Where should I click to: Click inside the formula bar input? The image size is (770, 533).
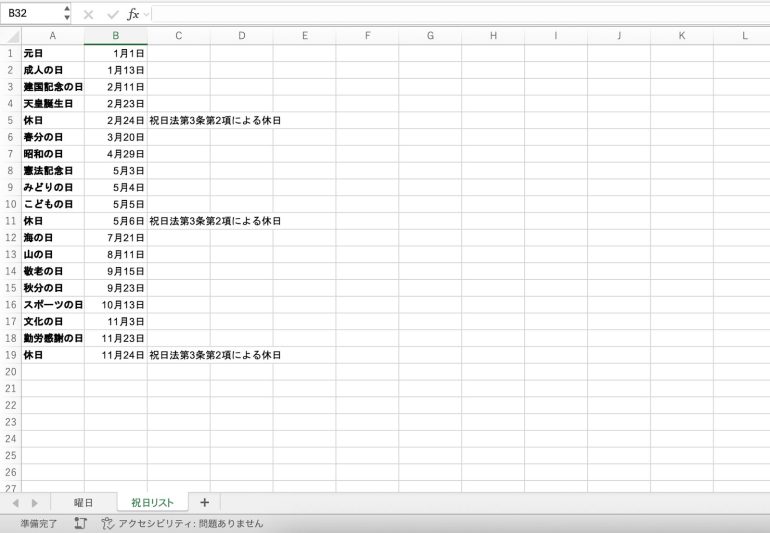pos(461,14)
